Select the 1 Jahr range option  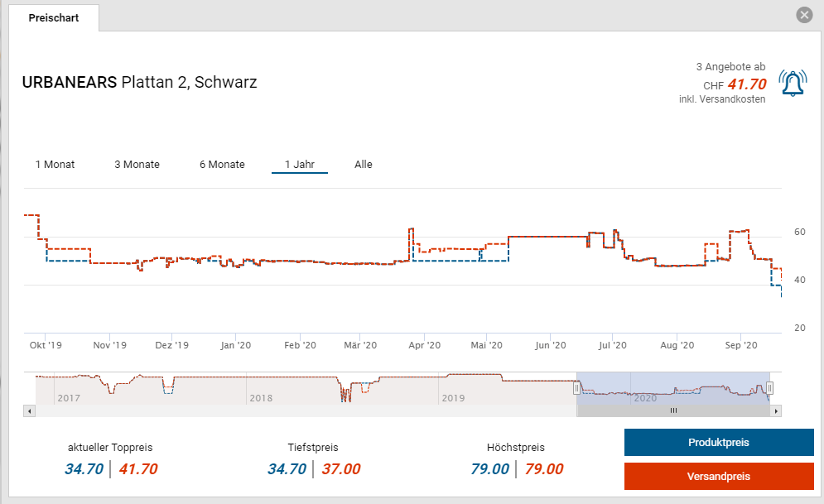(x=299, y=165)
